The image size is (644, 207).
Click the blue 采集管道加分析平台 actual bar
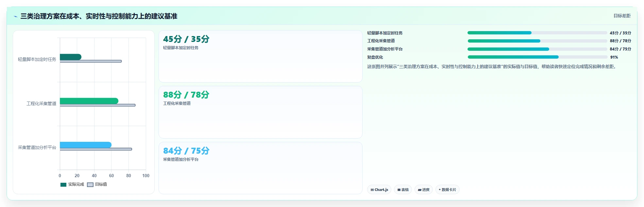[x=86, y=145]
